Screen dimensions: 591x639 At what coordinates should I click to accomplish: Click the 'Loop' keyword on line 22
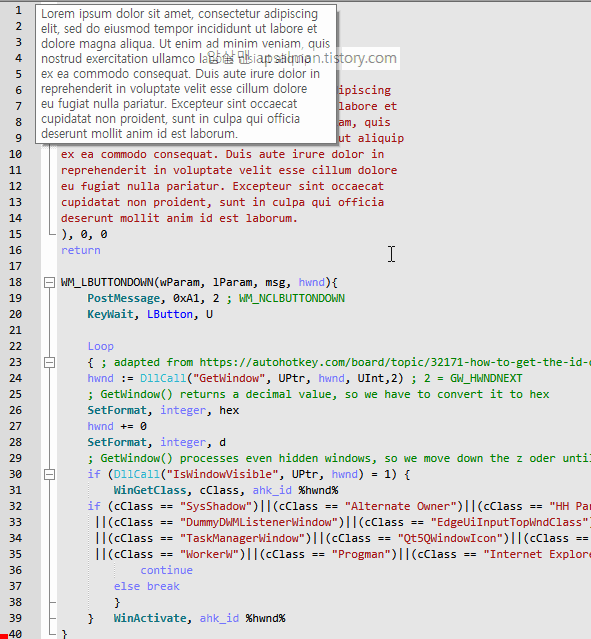coord(101,346)
